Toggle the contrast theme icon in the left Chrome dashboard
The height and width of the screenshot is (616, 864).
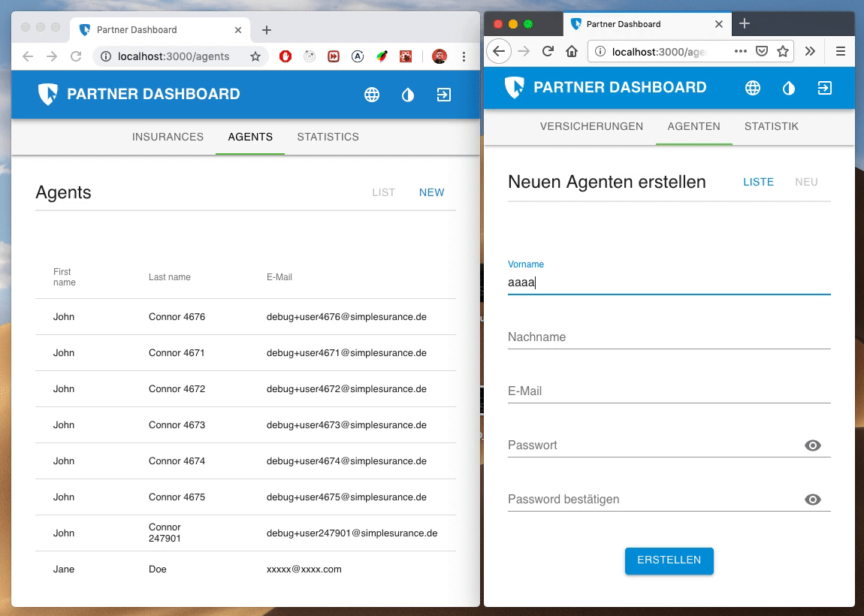[x=408, y=95]
